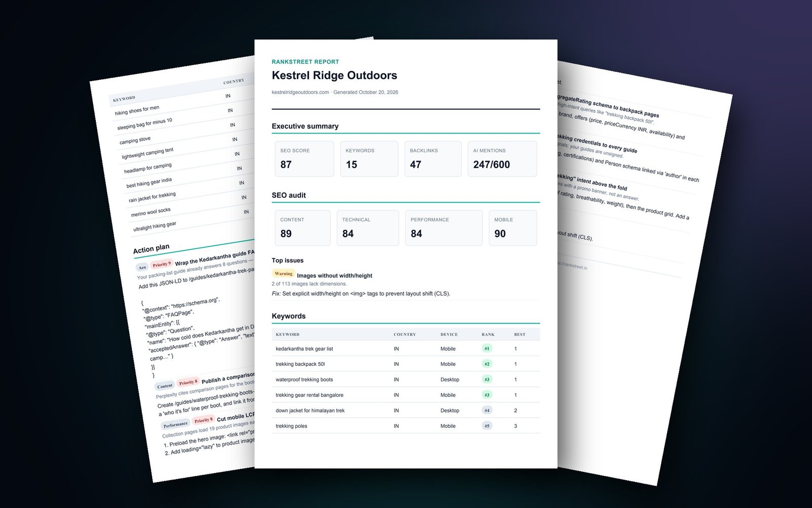This screenshot has width=812, height=508.
Task: Click the Performance tag badge on left page
Action: point(176,425)
